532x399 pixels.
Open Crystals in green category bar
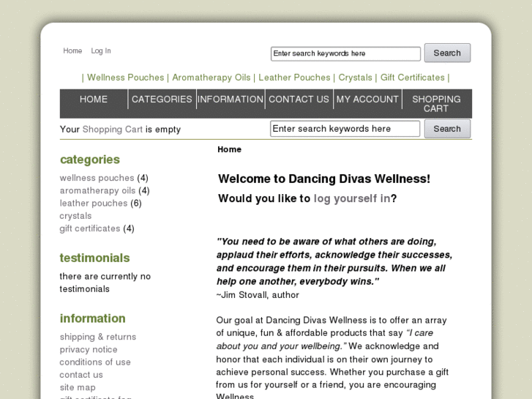[355, 78]
